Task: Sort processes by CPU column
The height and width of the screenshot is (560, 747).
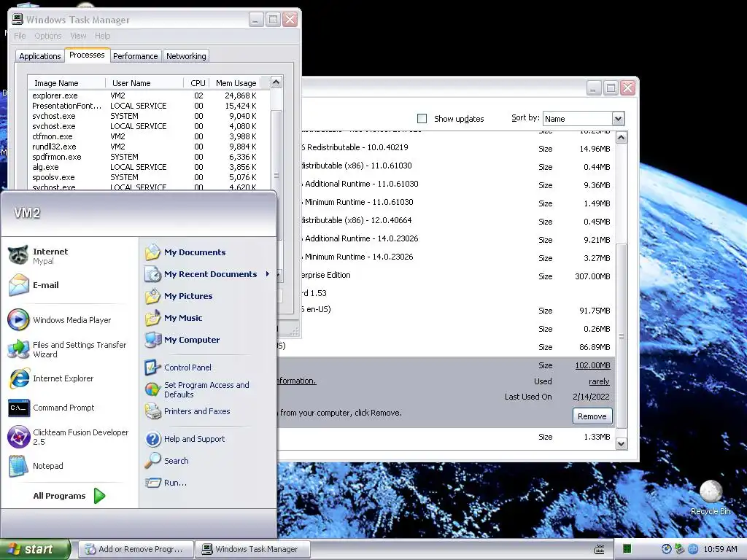Action: (x=197, y=83)
